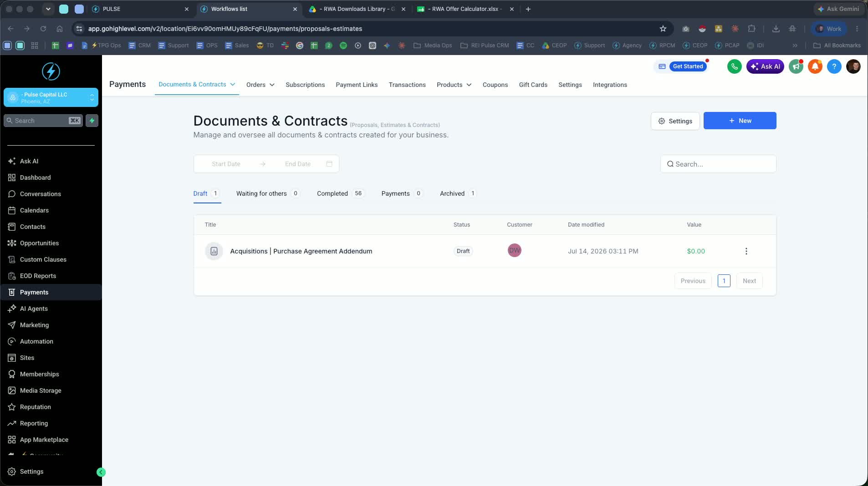Open the Pulse Capital LLC account switcher

[51, 97]
